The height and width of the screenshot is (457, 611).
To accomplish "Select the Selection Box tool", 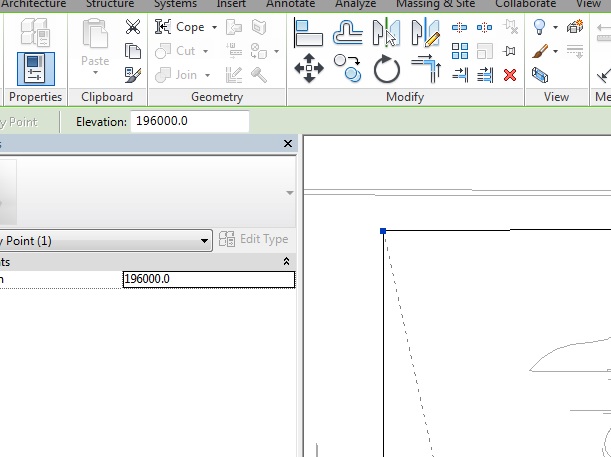I will pos(540,75).
